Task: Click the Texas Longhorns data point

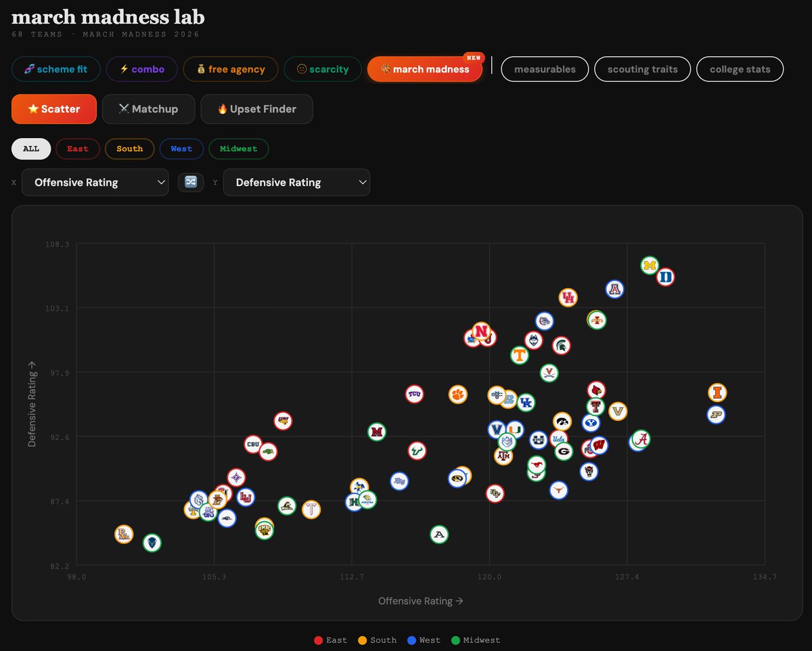Action: click(558, 491)
